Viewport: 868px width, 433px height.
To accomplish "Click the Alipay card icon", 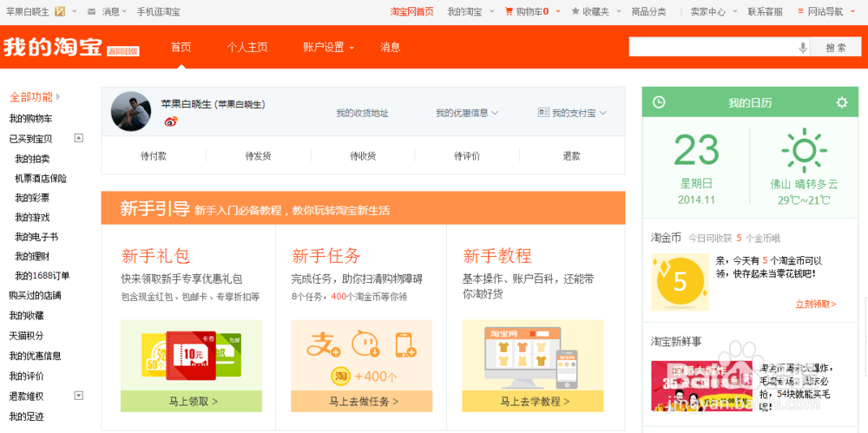I will (x=543, y=113).
